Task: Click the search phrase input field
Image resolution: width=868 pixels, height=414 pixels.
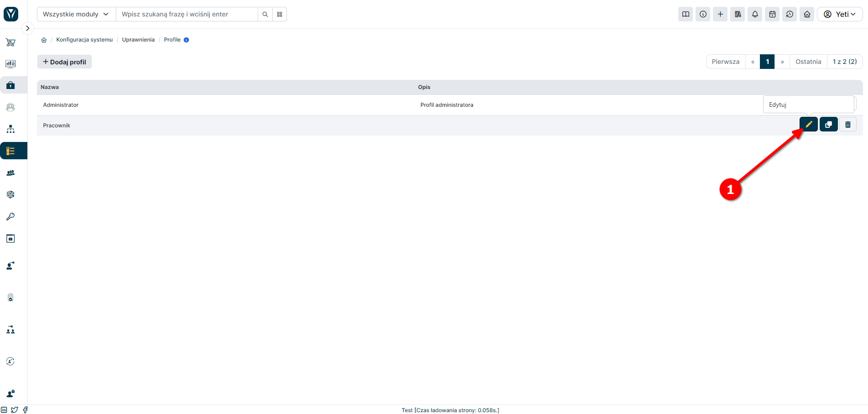Action: click(x=187, y=14)
